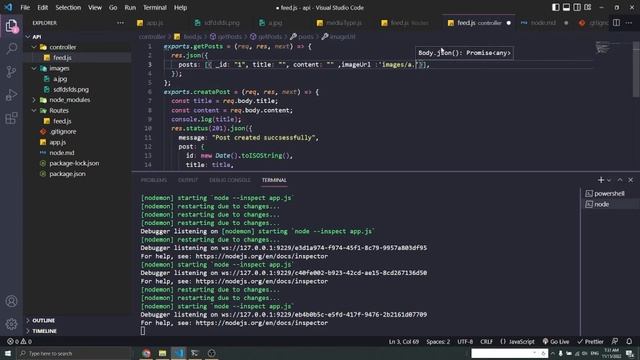Screen dimensions: 640x360
Task: Switch to the OUTPUT panel tab
Action: point(188,180)
